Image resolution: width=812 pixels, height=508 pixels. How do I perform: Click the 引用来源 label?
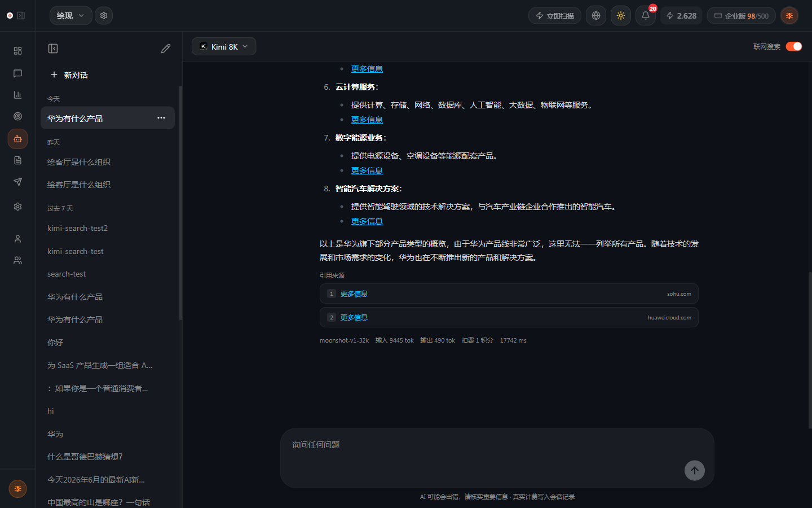pyautogui.click(x=332, y=275)
